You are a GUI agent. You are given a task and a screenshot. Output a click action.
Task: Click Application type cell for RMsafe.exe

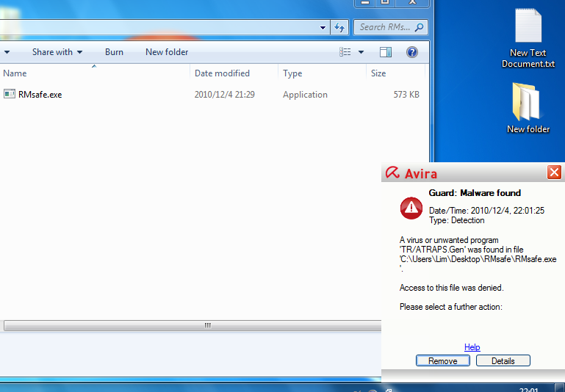305,94
